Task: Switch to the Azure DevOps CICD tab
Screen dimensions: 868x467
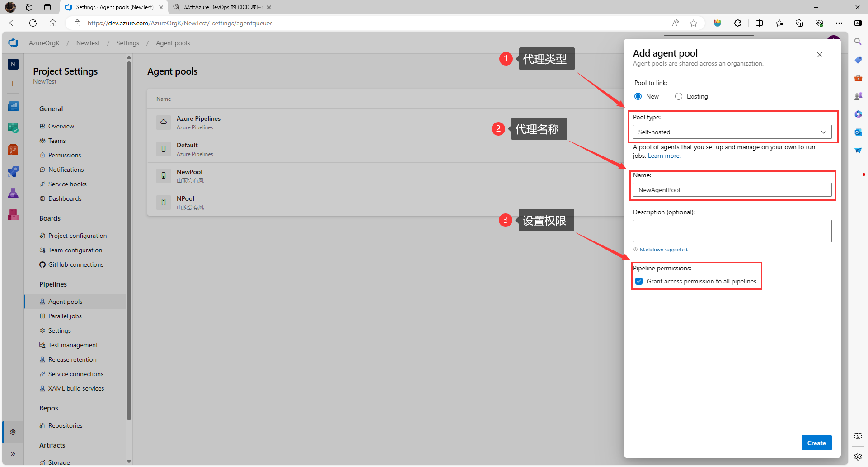Action: (x=222, y=7)
